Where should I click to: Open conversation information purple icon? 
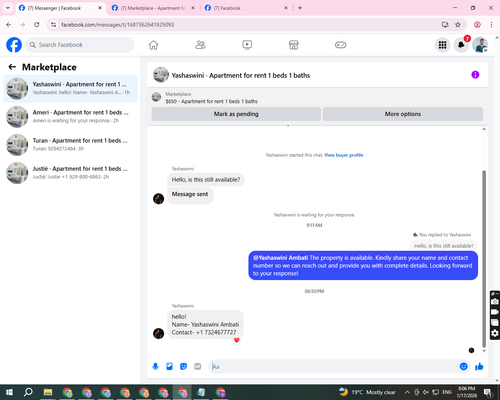475,75
